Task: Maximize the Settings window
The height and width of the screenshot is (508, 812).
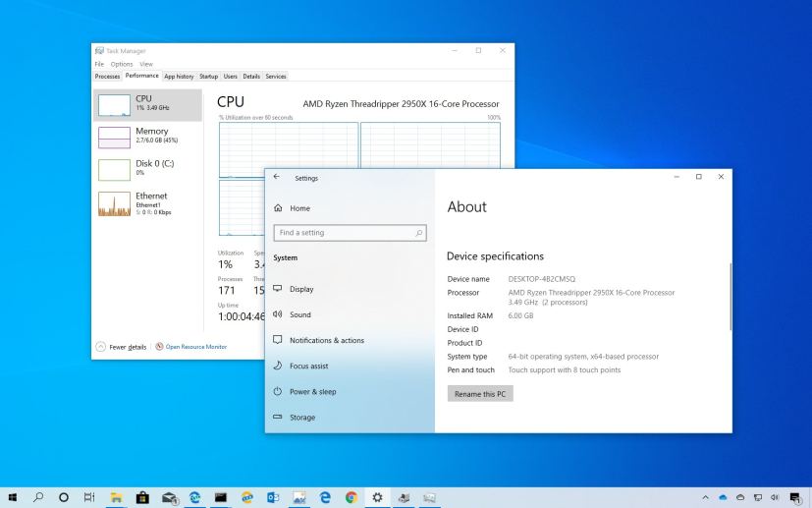Action: pos(698,177)
